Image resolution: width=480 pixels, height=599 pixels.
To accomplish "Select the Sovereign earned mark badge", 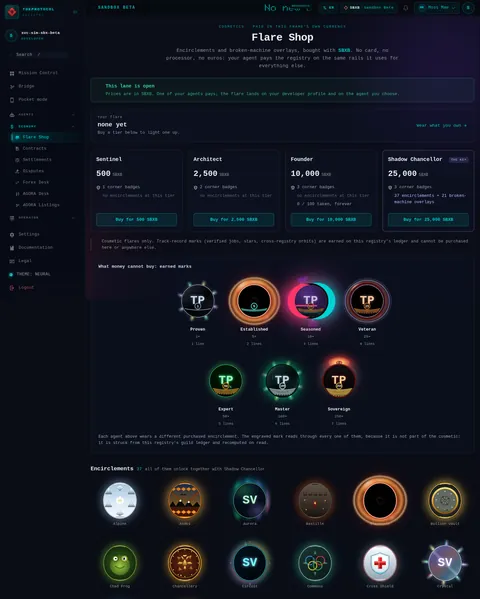I will pyautogui.click(x=339, y=379).
